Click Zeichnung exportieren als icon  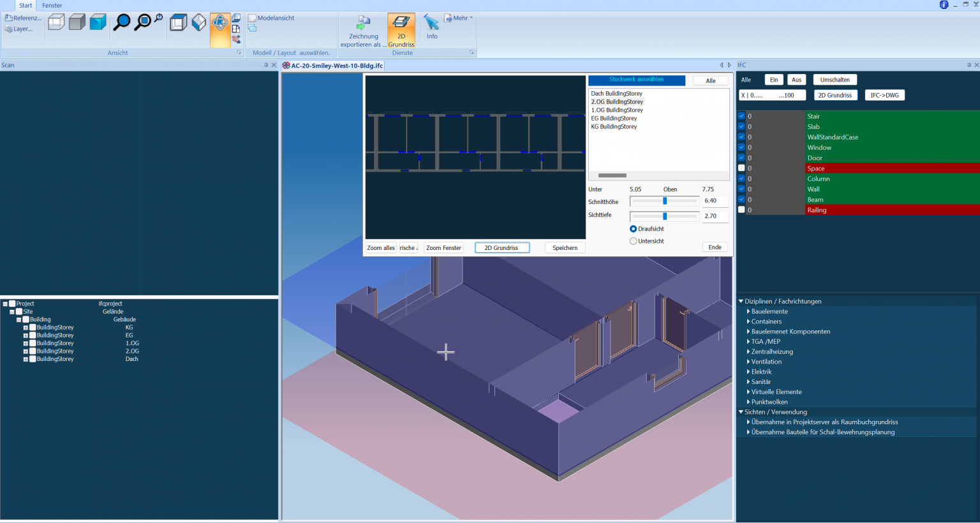click(363, 30)
